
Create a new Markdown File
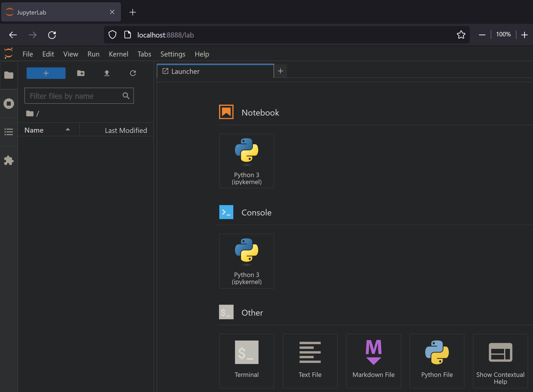click(x=373, y=361)
